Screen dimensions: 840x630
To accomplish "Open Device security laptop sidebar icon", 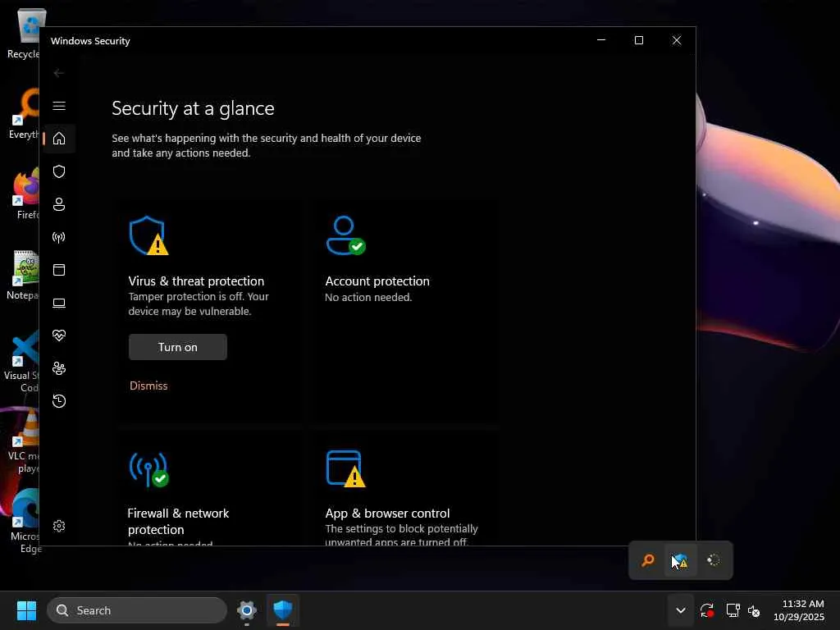I will 59,303.
